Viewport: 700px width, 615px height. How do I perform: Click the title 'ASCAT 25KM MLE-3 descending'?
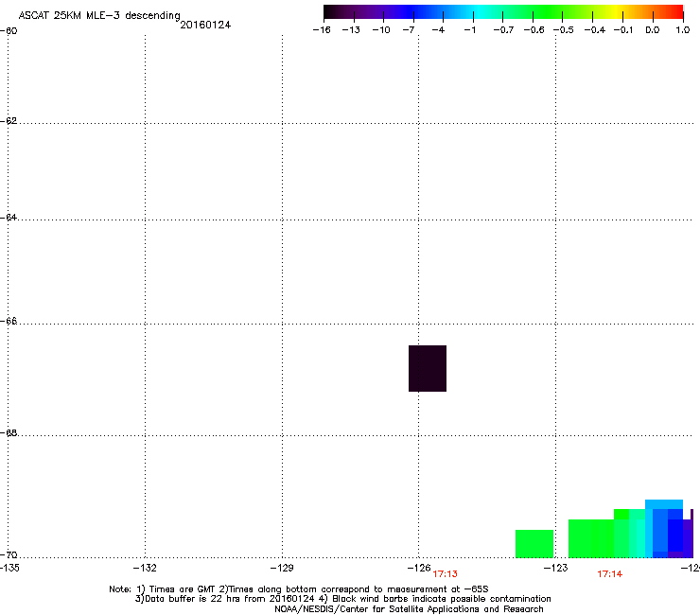99,16
